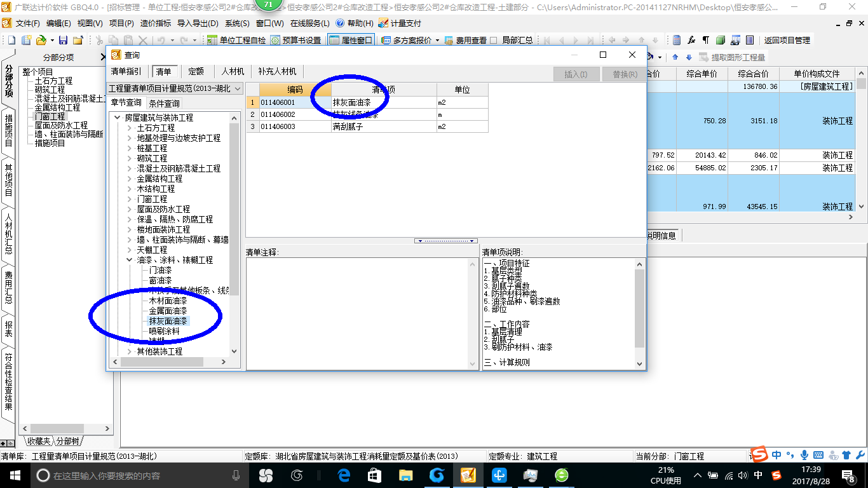Open the 措施项目 vertical side tab

(8, 130)
